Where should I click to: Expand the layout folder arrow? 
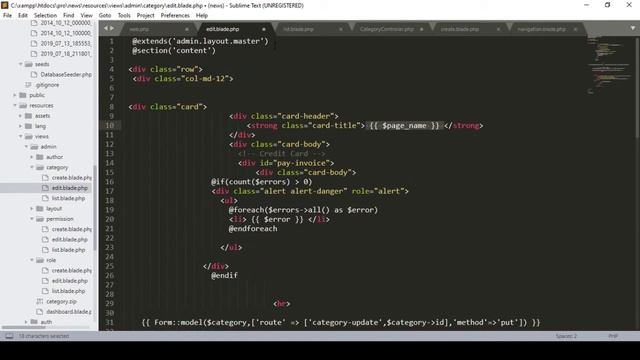pos(32,209)
